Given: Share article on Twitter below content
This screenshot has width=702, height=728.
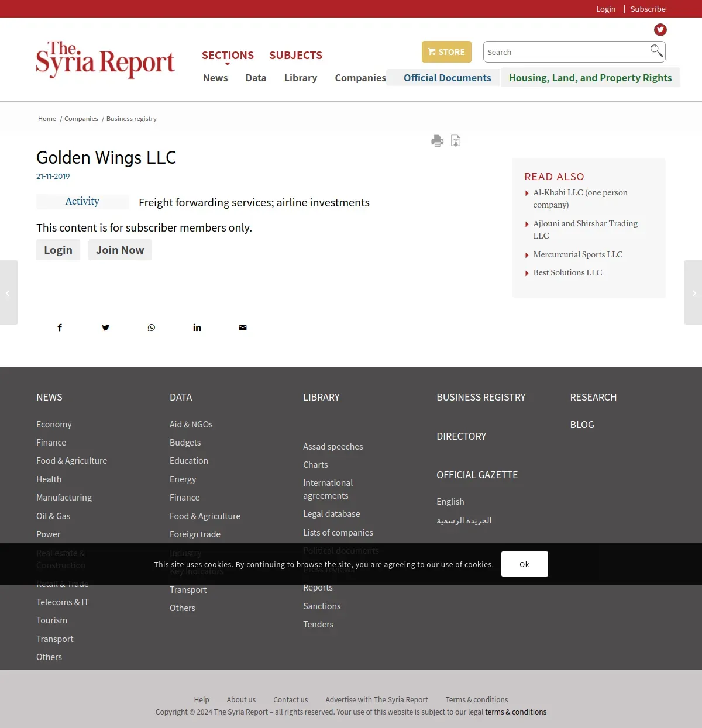Looking at the screenshot, I should tap(105, 327).
